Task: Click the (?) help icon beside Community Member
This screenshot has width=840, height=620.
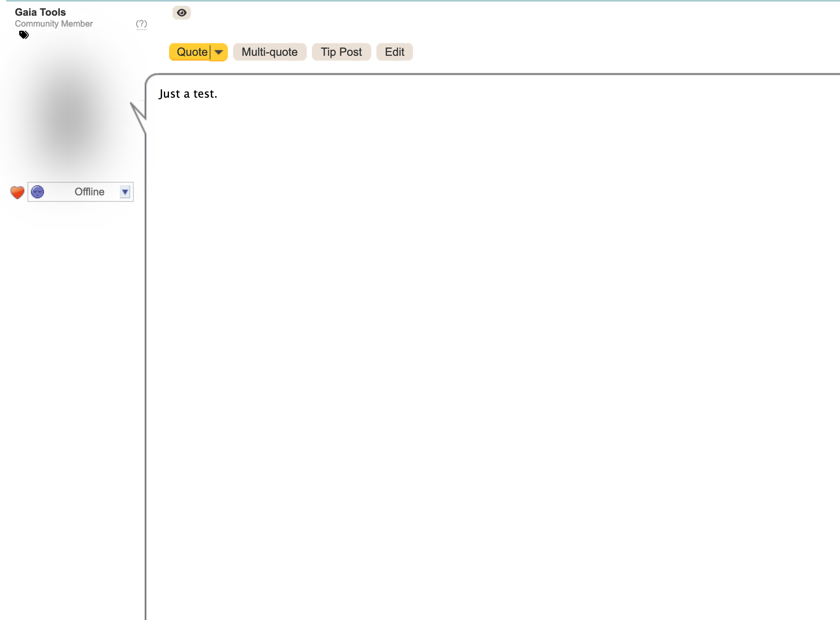Action: pos(141,24)
